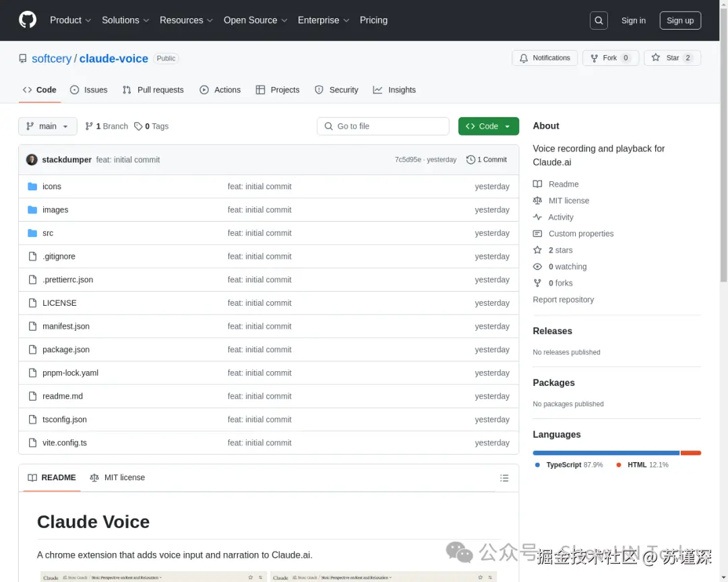Open the readme.md file name
This screenshot has height=582, width=728.
click(63, 396)
